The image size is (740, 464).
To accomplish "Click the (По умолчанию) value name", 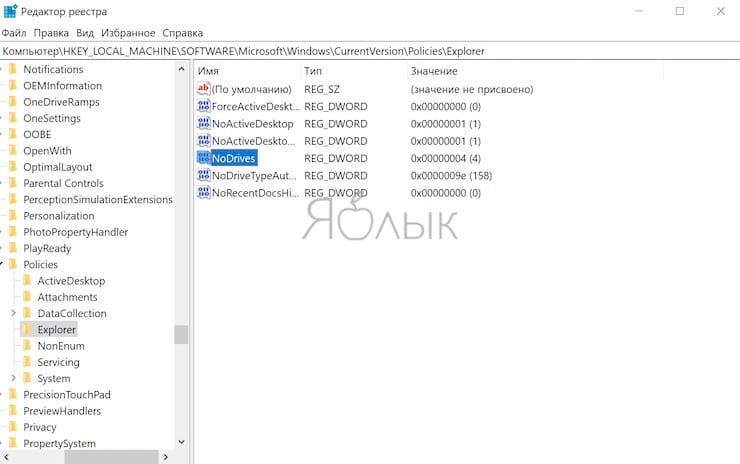I will coord(252,89).
